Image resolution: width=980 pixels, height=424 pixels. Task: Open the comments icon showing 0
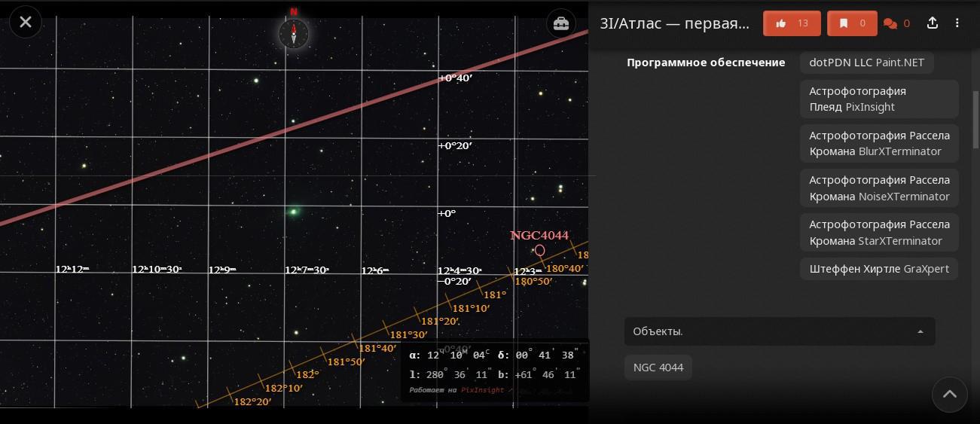[x=896, y=23]
